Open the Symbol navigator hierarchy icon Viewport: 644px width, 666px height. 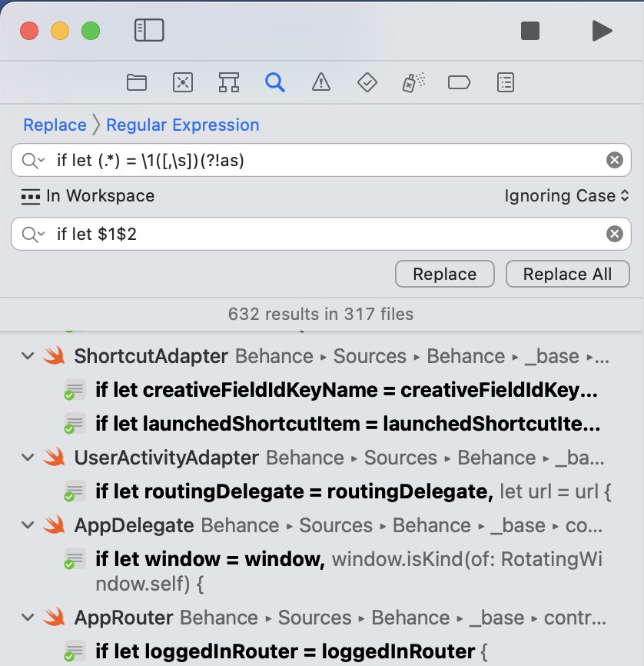coord(229,82)
